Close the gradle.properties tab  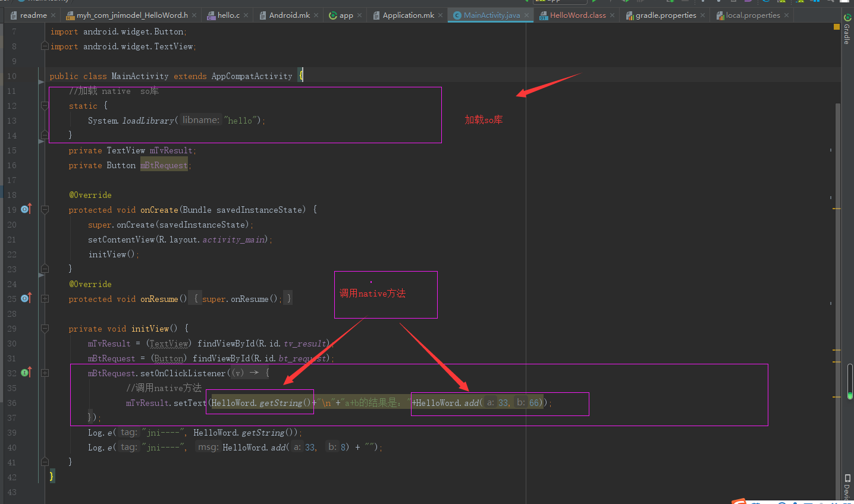[x=702, y=15]
